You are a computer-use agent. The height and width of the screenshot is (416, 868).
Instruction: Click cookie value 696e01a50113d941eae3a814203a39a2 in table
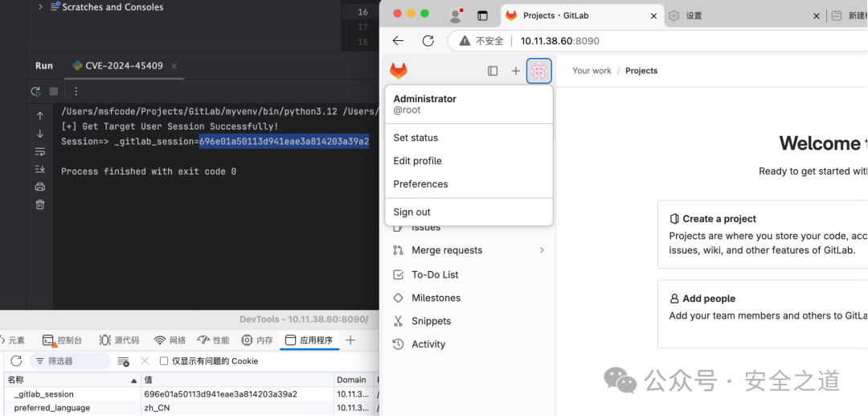[220, 394]
